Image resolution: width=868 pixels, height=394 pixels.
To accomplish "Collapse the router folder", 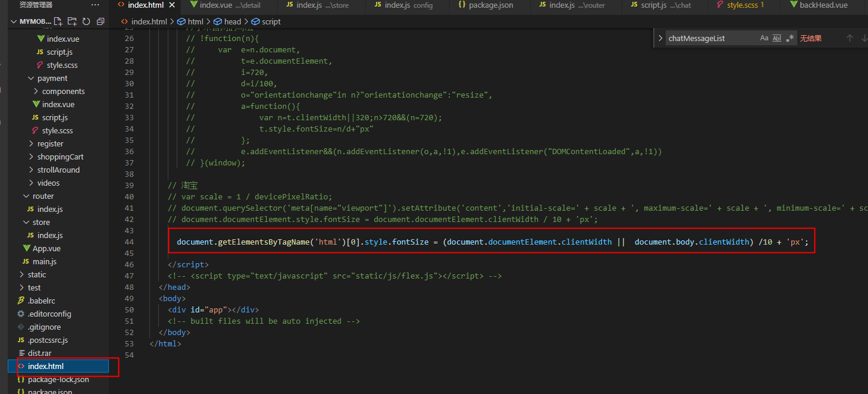I will [26, 196].
